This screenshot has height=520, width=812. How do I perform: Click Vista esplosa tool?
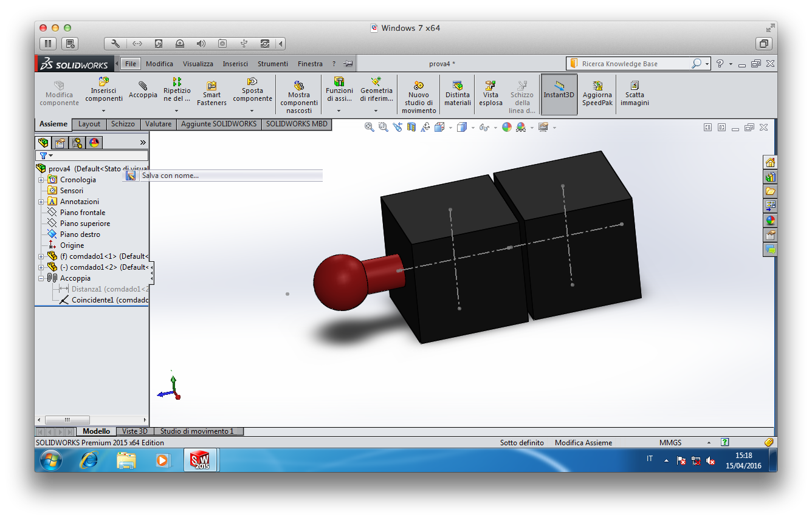(x=490, y=94)
